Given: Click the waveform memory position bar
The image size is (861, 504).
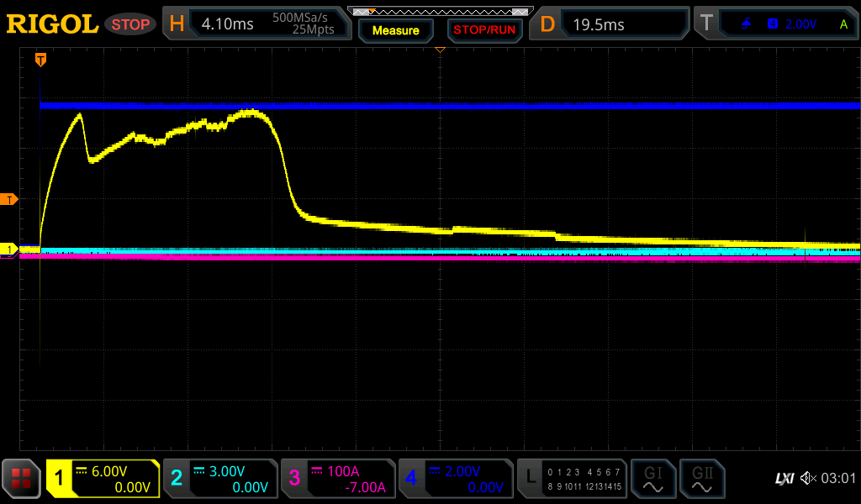Looking at the screenshot, I should point(440,12).
